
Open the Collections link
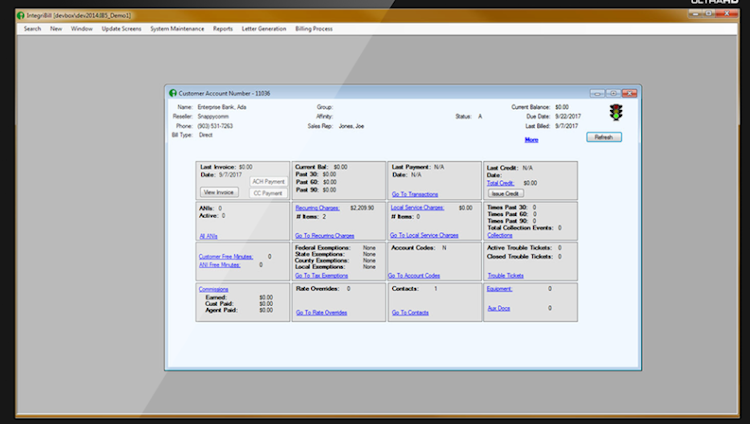tap(500, 235)
